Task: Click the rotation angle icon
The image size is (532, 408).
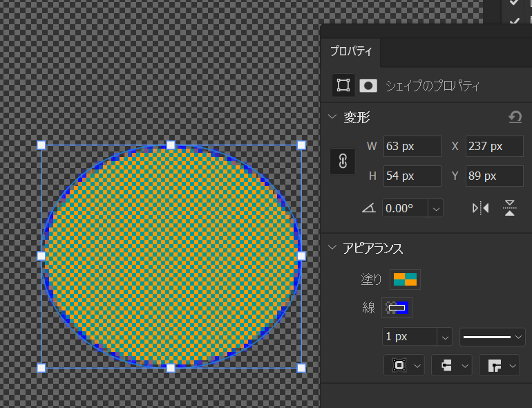Action: click(x=368, y=207)
